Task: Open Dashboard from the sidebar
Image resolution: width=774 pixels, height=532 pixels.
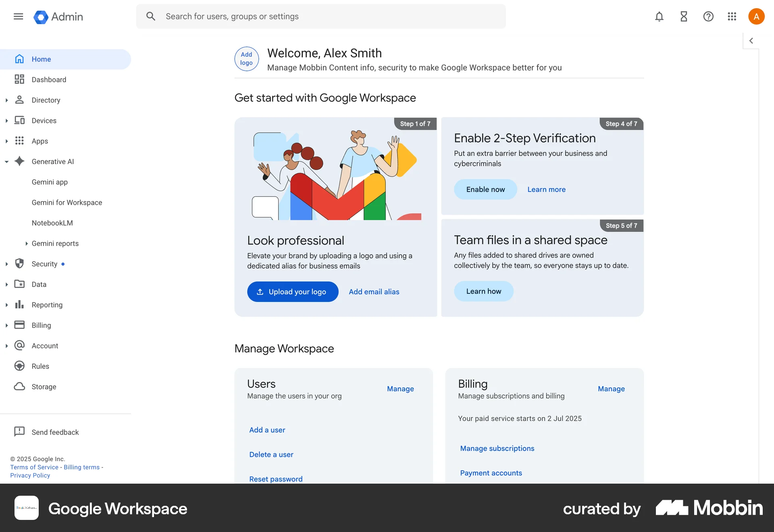Action: click(x=49, y=79)
